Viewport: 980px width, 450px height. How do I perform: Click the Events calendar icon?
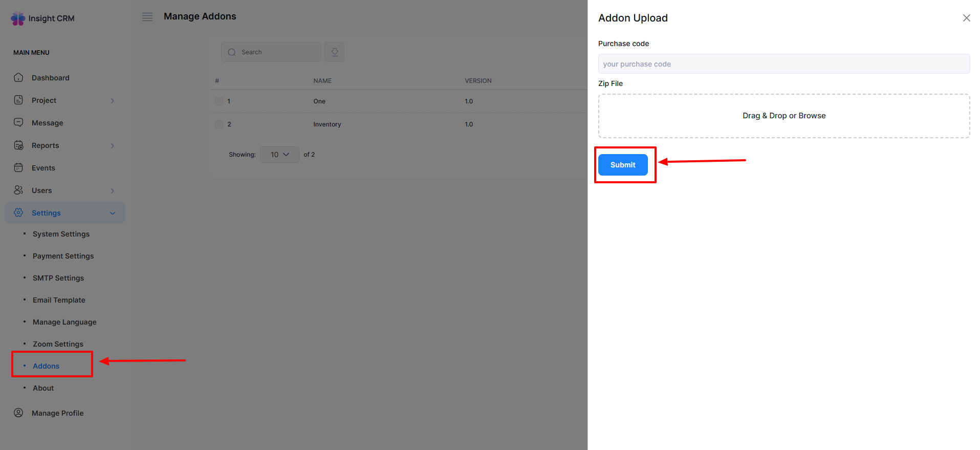[19, 168]
